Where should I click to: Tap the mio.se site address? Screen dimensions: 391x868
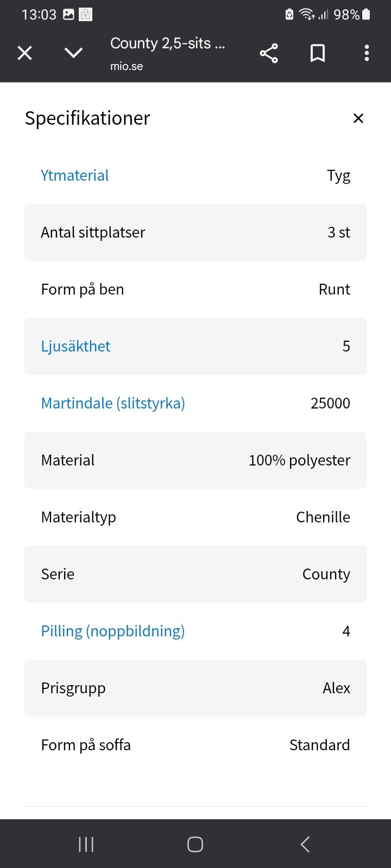click(x=127, y=66)
